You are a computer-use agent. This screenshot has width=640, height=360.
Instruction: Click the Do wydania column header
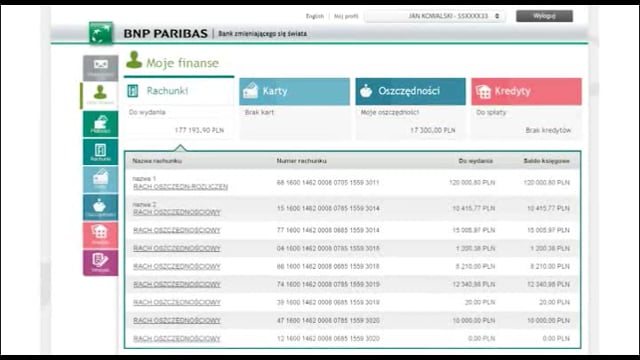(x=476, y=161)
